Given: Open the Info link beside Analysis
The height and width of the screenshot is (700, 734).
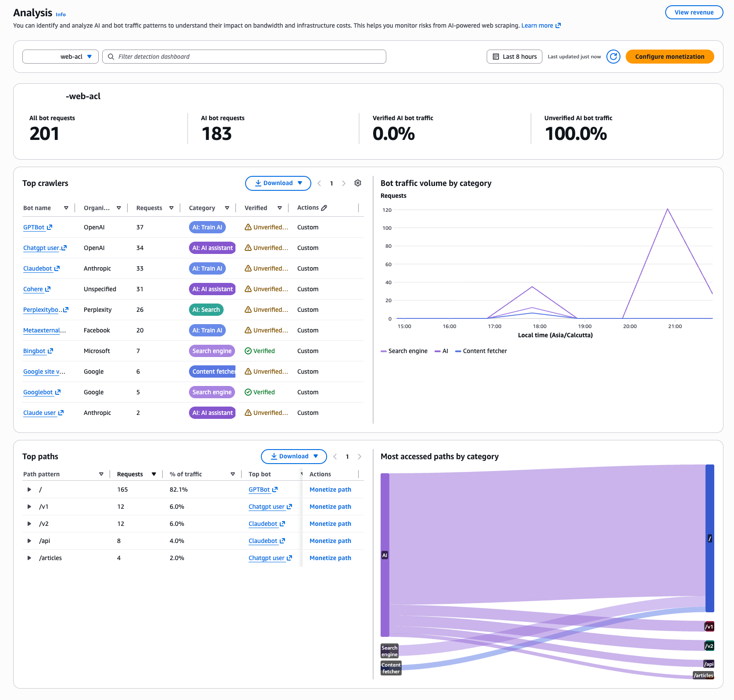Looking at the screenshot, I should [x=61, y=14].
